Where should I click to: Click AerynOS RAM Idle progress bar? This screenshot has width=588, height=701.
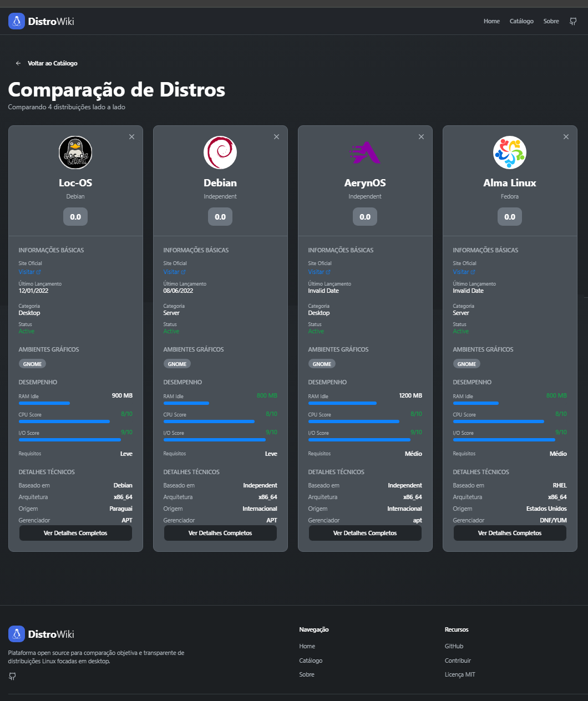click(342, 403)
